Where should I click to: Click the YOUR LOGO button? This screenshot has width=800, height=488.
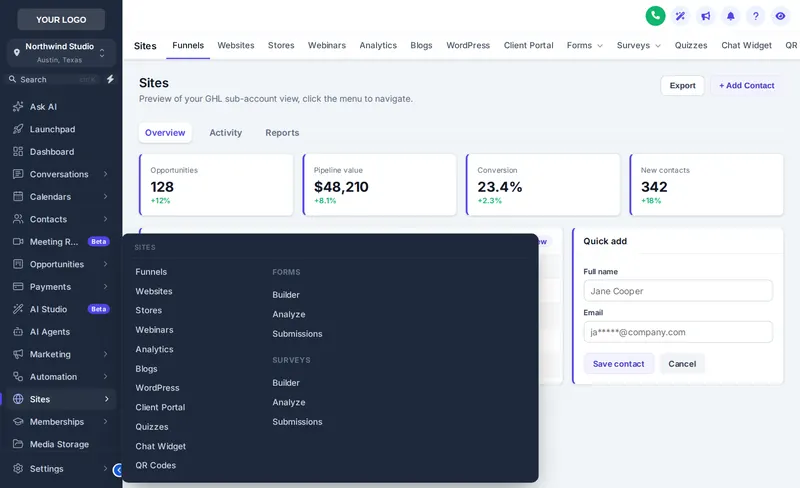pyautogui.click(x=61, y=19)
